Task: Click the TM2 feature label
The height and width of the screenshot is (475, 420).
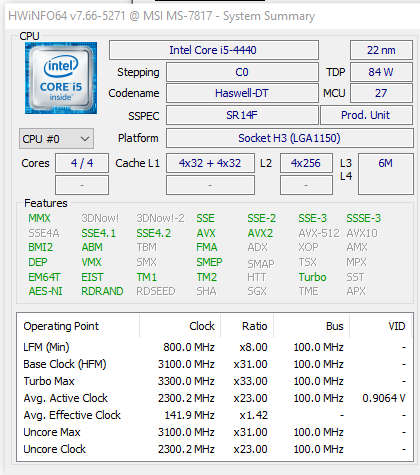Action: point(206,277)
